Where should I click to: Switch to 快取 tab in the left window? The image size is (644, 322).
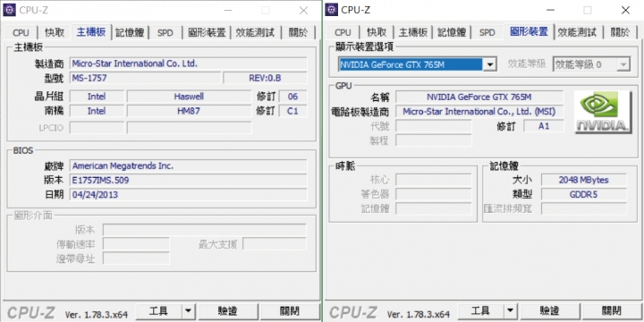click(55, 32)
